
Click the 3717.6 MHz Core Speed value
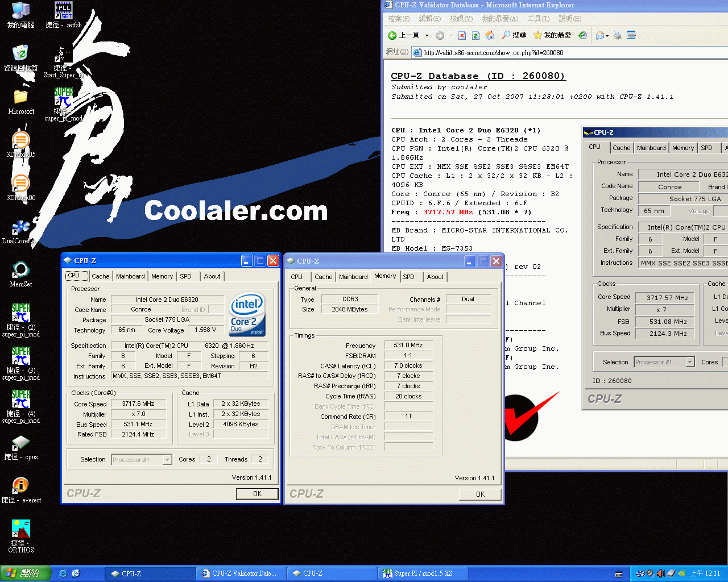tap(138, 404)
